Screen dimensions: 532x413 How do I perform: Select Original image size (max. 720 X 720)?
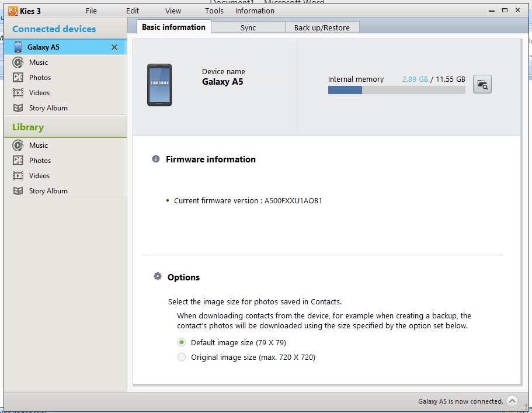(181, 357)
